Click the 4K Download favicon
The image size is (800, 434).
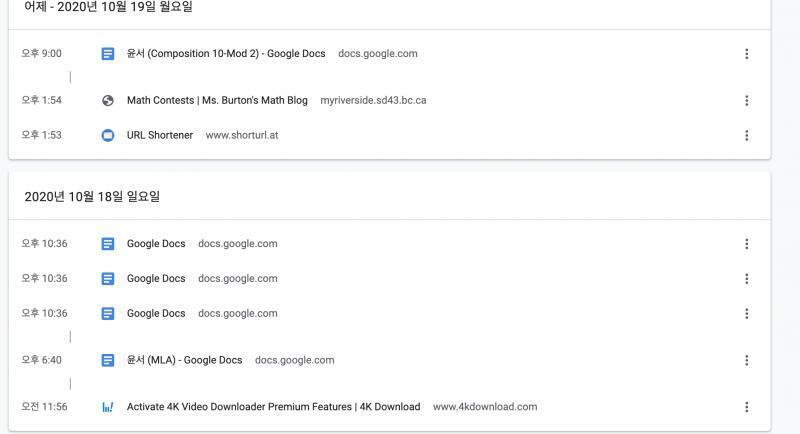pyautogui.click(x=108, y=407)
